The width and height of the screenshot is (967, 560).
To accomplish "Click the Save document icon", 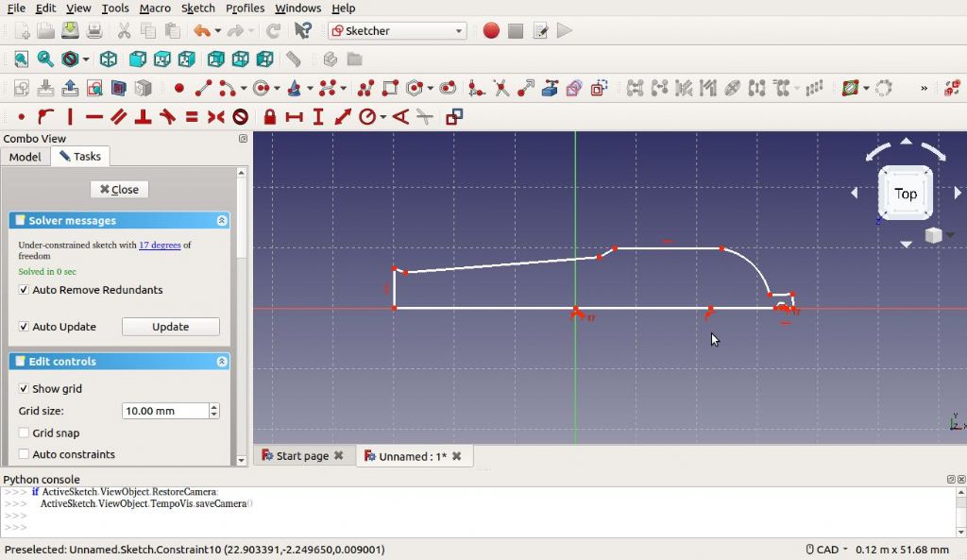I will 70,31.
